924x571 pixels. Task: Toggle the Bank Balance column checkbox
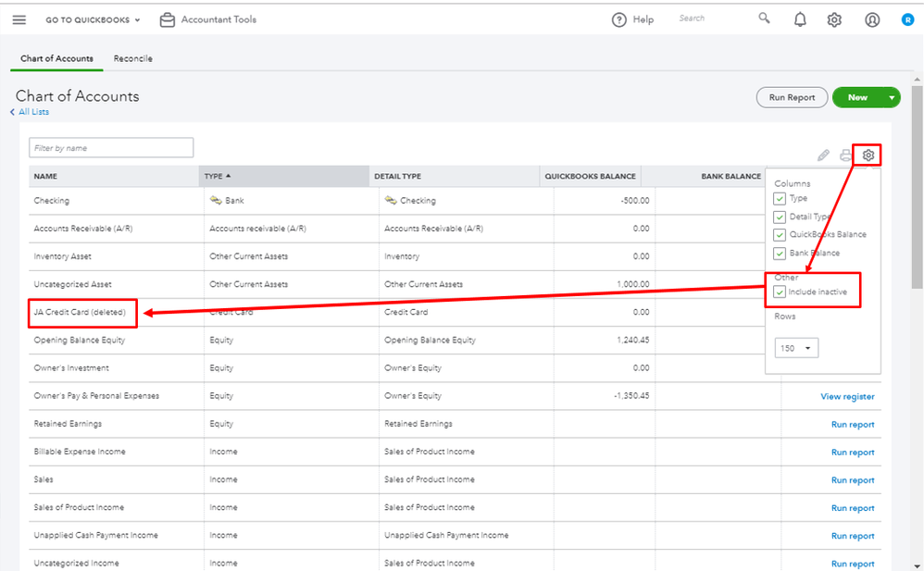click(x=780, y=253)
